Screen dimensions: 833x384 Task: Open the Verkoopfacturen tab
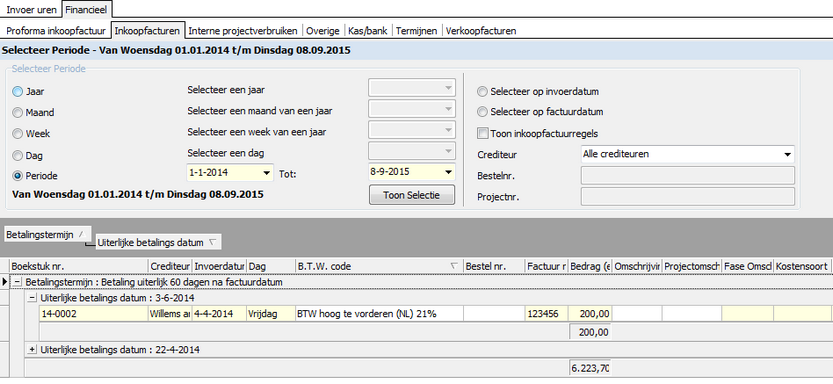click(x=481, y=31)
